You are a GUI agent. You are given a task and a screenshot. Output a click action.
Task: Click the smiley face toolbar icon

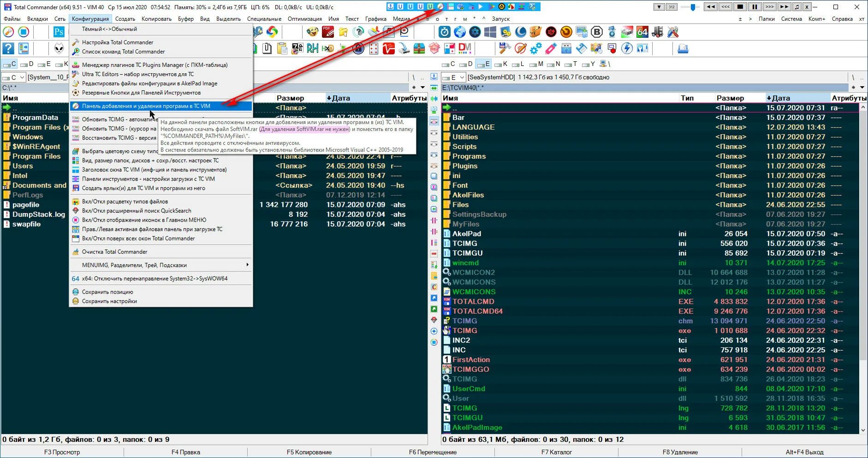[x=313, y=32]
